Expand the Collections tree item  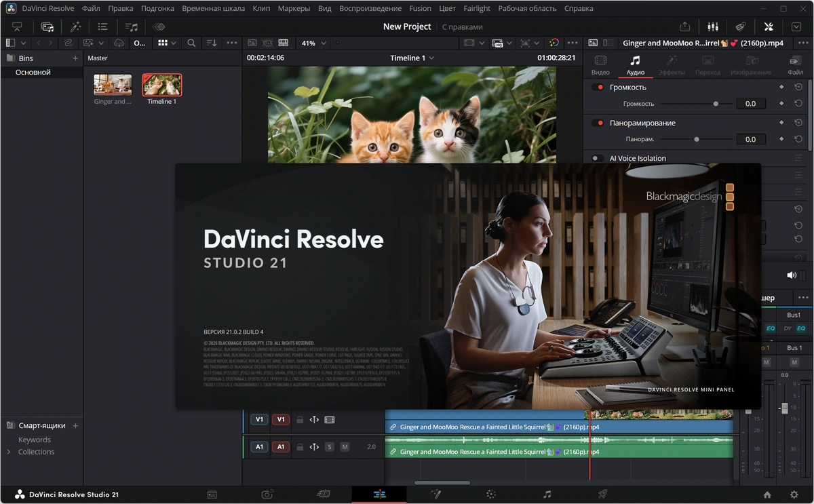(x=9, y=452)
